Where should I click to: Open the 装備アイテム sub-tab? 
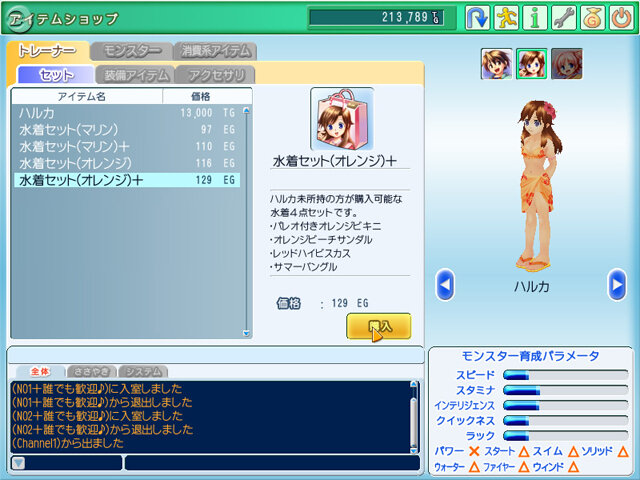[136, 75]
